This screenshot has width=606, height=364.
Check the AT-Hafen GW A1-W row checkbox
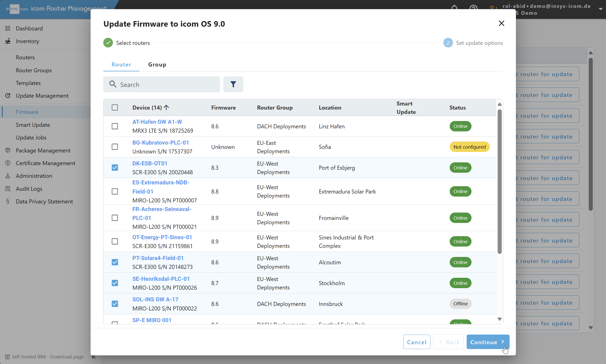tap(115, 126)
